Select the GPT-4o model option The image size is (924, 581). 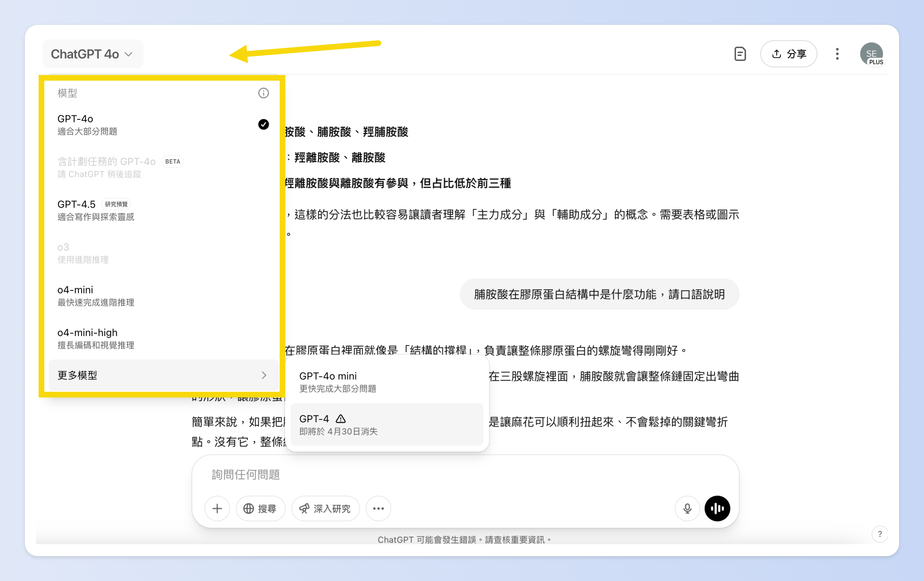pyautogui.click(x=163, y=125)
